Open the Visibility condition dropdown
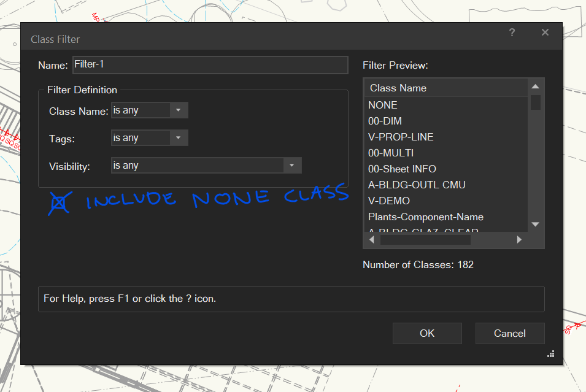This screenshot has height=392, width=586. 292,165
